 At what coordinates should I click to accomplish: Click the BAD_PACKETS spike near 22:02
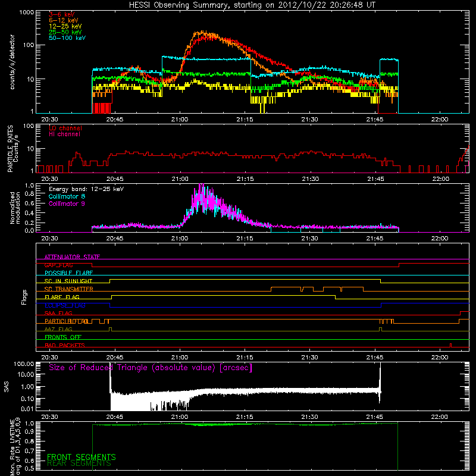tap(450, 345)
